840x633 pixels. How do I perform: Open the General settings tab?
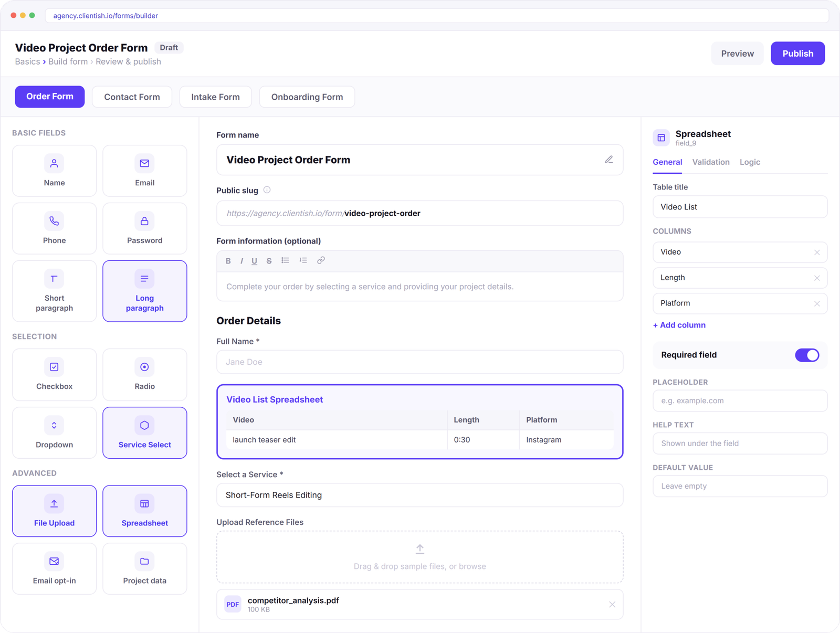tap(667, 162)
